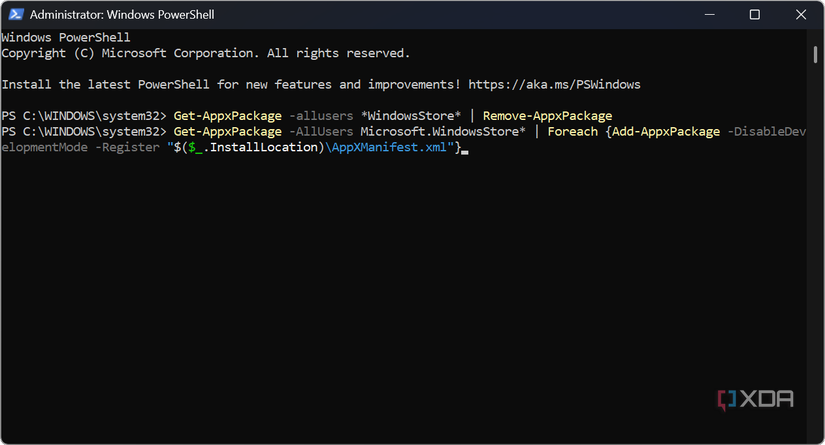The height and width of the screenshot is (445, 825).
Task: Click the 'Windows PowerShell' header line
Action: point(66,37)
